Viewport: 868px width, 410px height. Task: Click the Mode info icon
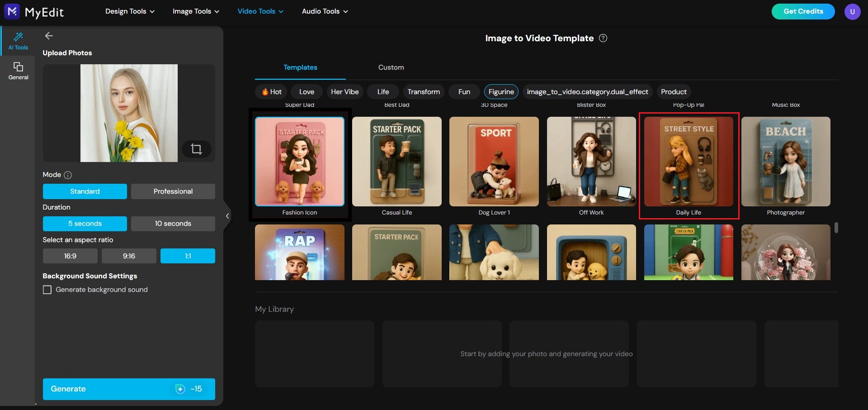click(x=67, y=175)
